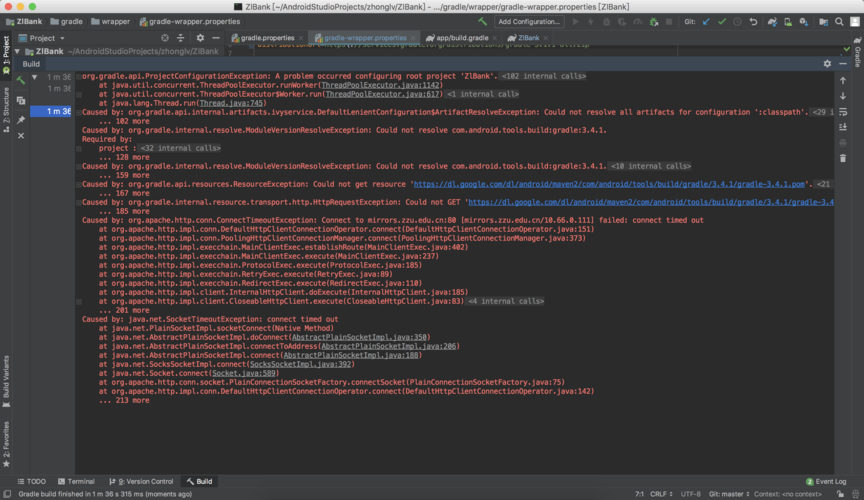Click Collapse All in Project panel
The width and height of the screenshot is (864, 500).
point(180,38)
